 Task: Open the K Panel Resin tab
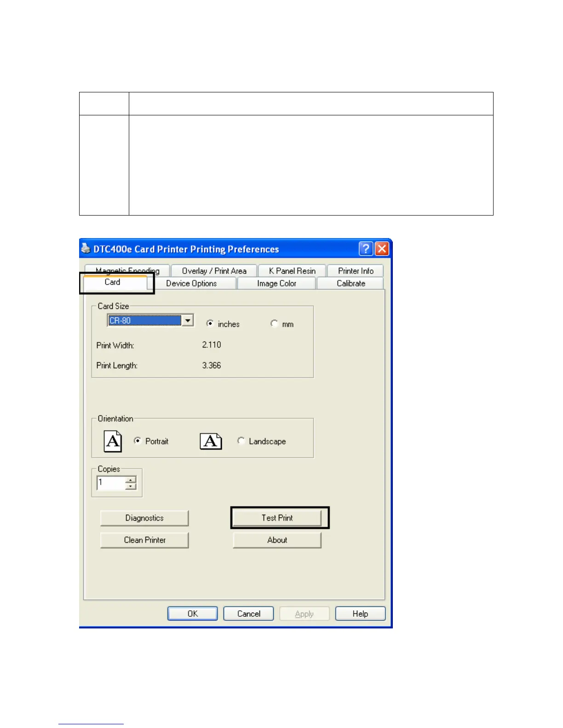292,271
